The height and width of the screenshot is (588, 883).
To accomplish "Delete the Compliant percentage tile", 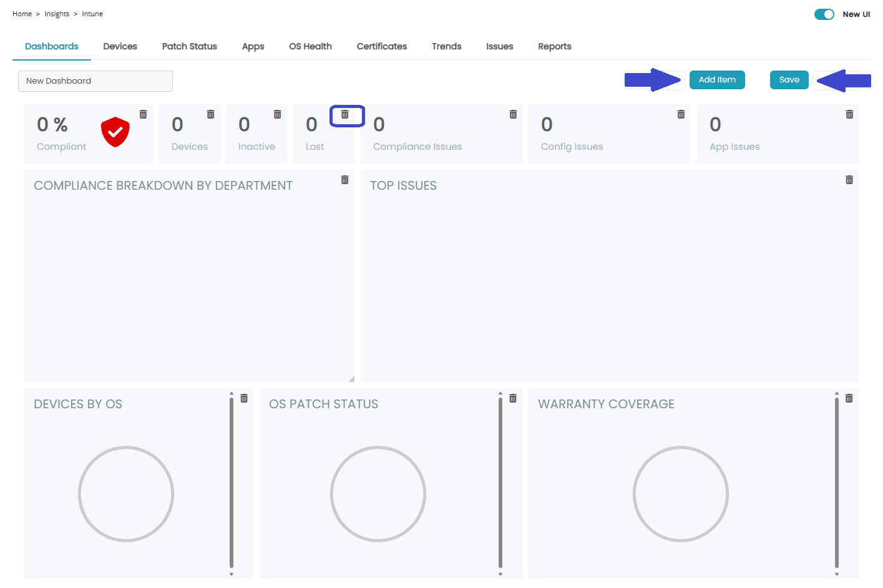I will (143, 114).
